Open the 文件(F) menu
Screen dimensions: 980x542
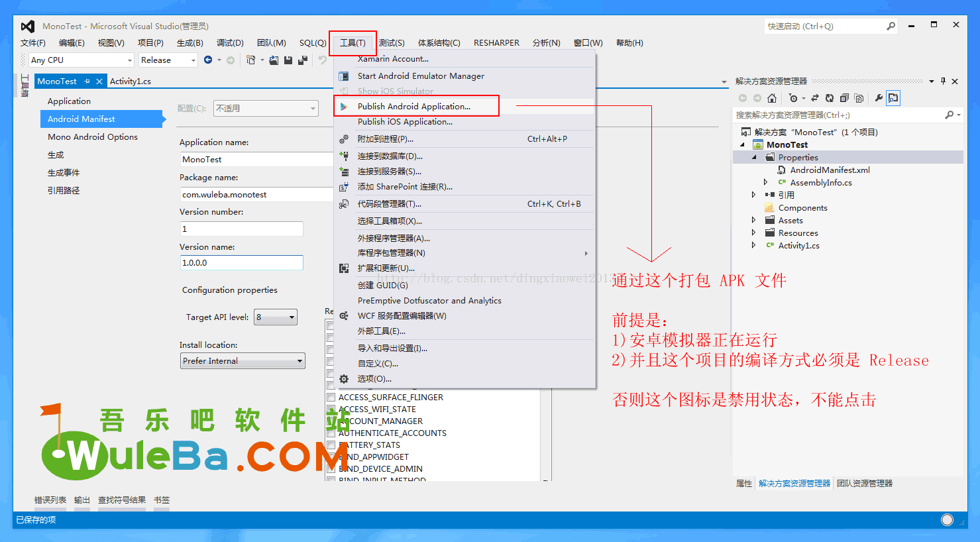(33, 42)
